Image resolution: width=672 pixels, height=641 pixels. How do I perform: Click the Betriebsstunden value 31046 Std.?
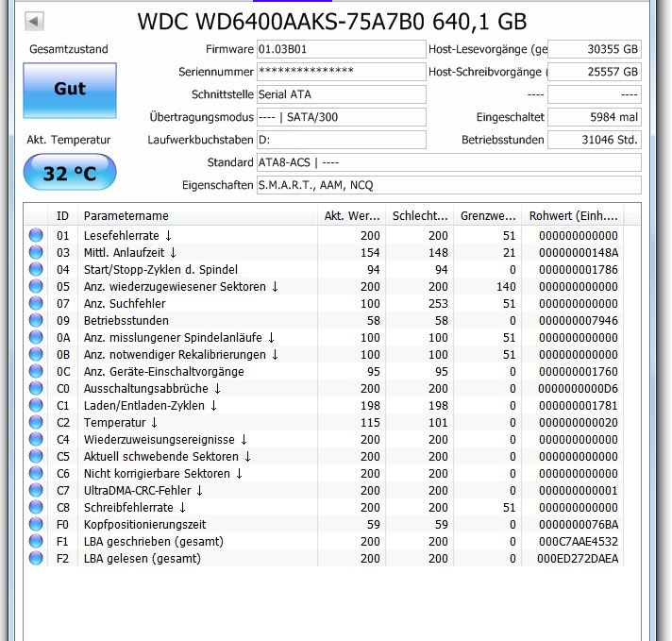point(595,140)
